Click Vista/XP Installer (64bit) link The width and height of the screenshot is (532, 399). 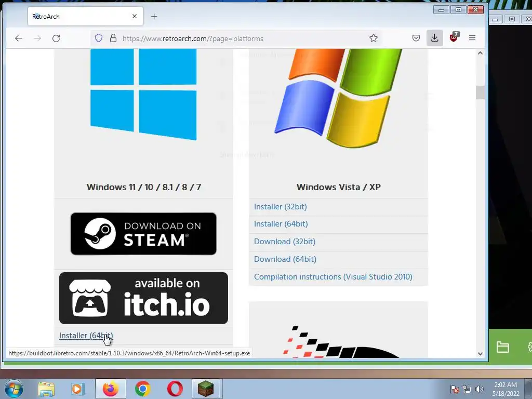[281, 224]
